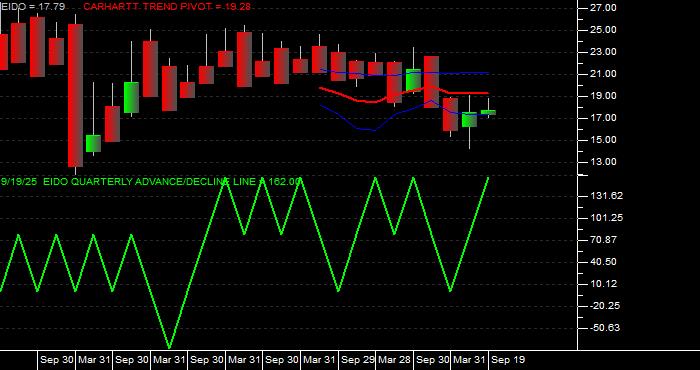Click the 21.00 price axis value
The width and height of the screenshot is (700, 370).
604,74
